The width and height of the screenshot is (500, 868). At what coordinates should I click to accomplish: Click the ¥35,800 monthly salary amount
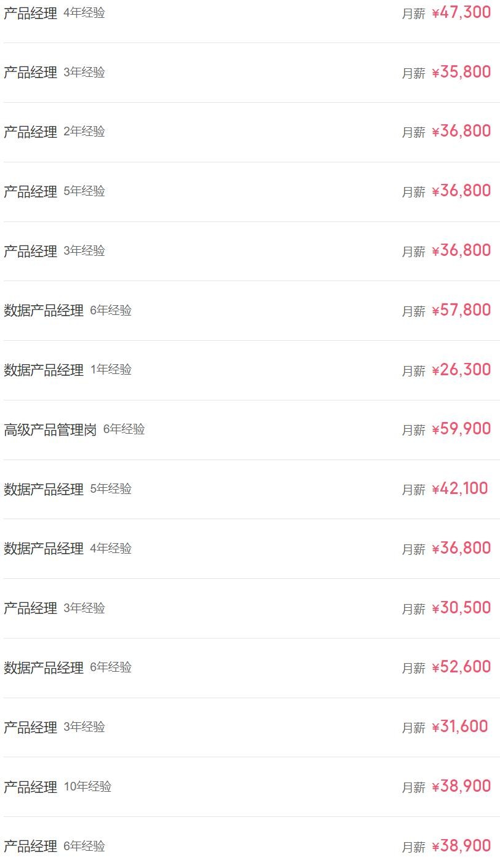pyautogui.click(x=461, y=72)
